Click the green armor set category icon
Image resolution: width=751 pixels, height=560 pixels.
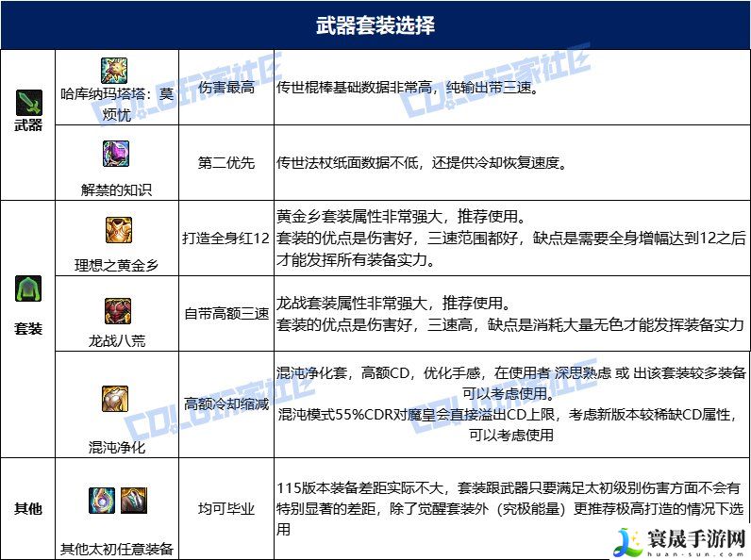[28, 288]
